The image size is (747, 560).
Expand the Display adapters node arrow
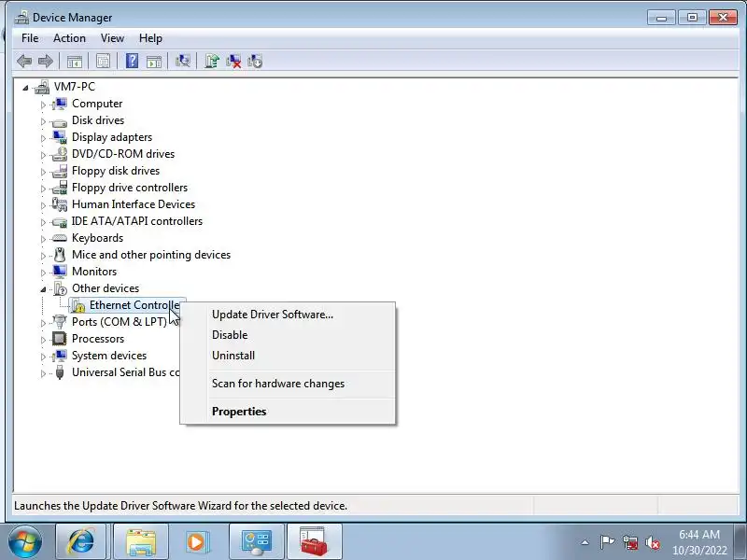pos(43,138)
